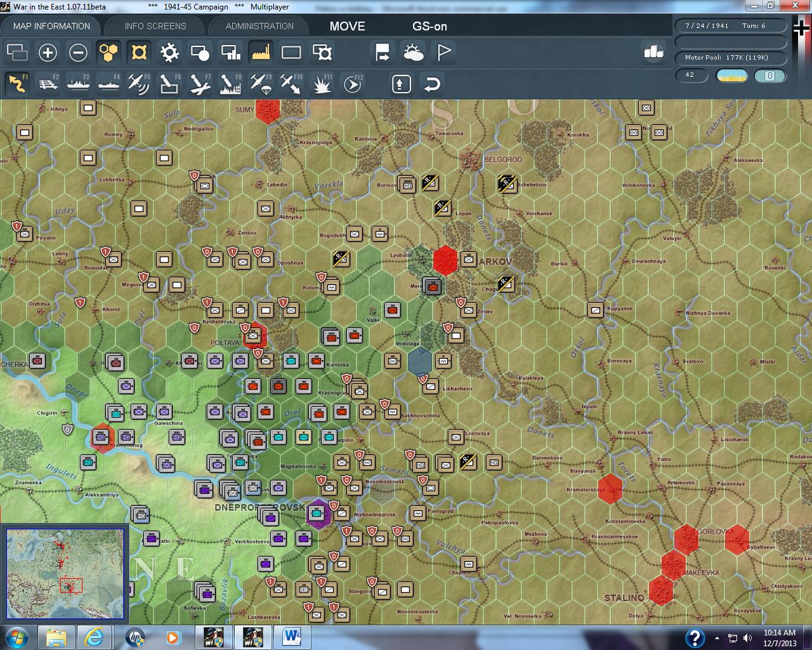Select the red Kramatorskaya hex
The width and height of the screenshot is (812, 650).
[x=610, y=489]
